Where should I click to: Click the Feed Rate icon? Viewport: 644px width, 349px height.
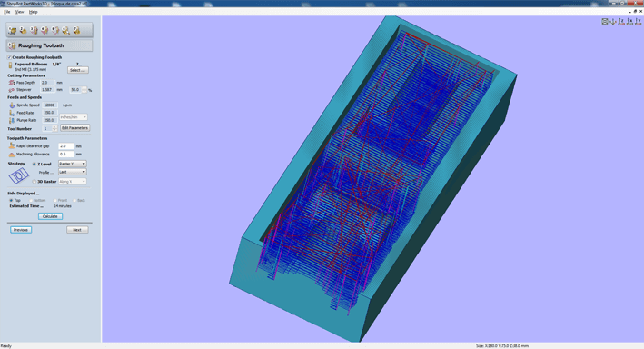coord(12,113)
